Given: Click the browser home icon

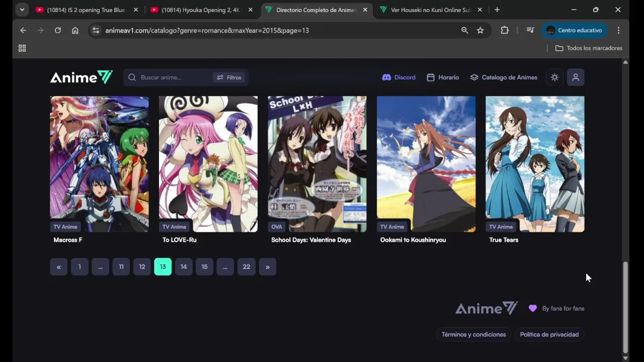Looking at the screenshot, I should coord(75,30).
